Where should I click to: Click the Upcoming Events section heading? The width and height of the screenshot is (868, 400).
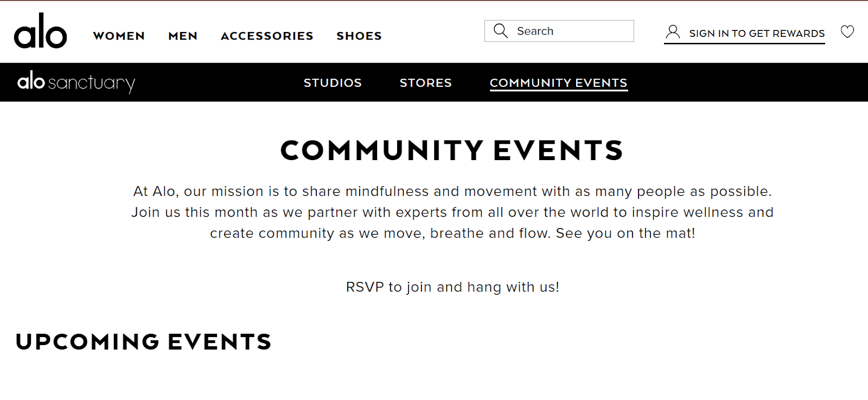(x=144, y=342)
